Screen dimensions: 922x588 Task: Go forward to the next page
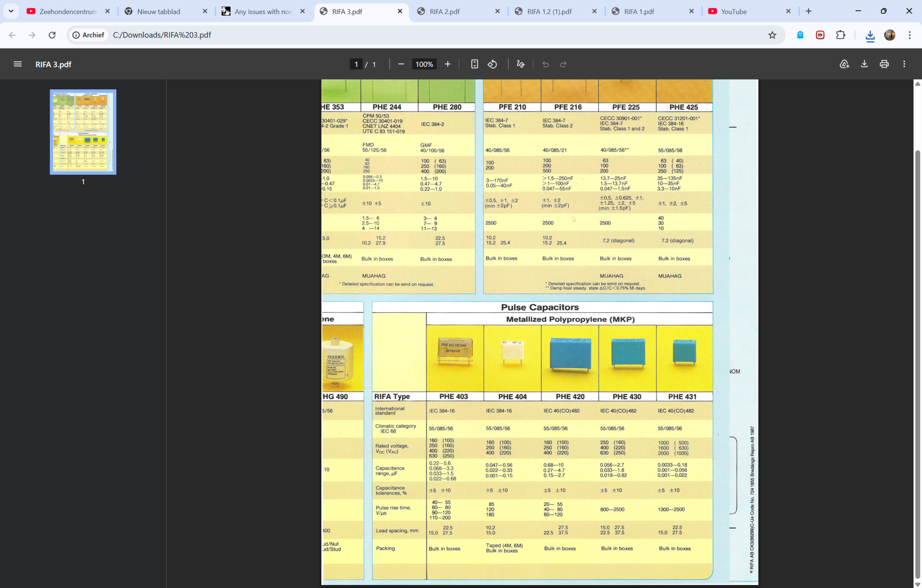click(32, 35)
